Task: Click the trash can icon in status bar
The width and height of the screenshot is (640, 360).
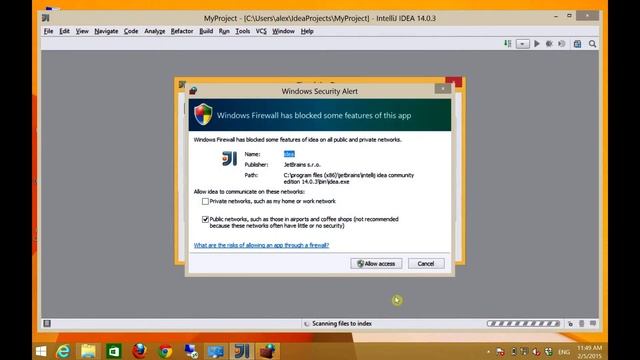Action: (582, 323)
